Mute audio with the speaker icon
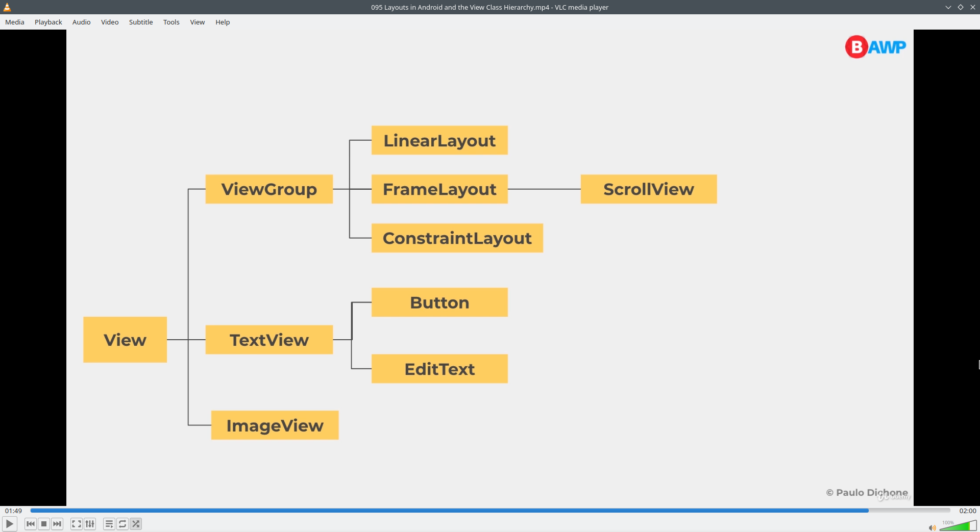980x532 pixels. [x=932, y=527]
